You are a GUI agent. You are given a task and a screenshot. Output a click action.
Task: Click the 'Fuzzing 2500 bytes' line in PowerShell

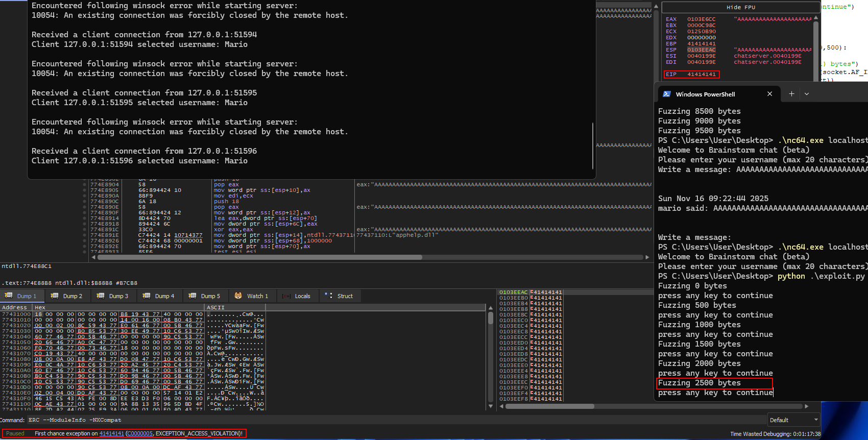[699, 383]
